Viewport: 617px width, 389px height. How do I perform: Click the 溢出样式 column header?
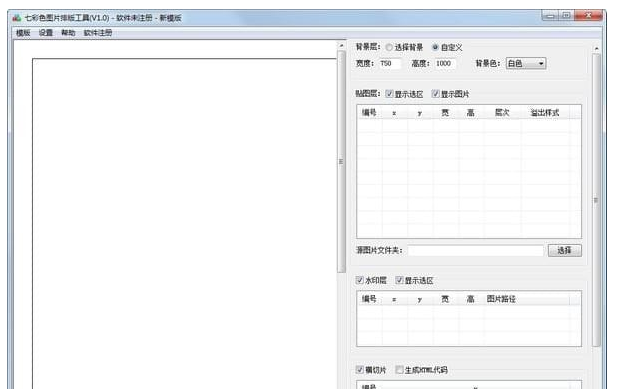[x=545, y=113]
